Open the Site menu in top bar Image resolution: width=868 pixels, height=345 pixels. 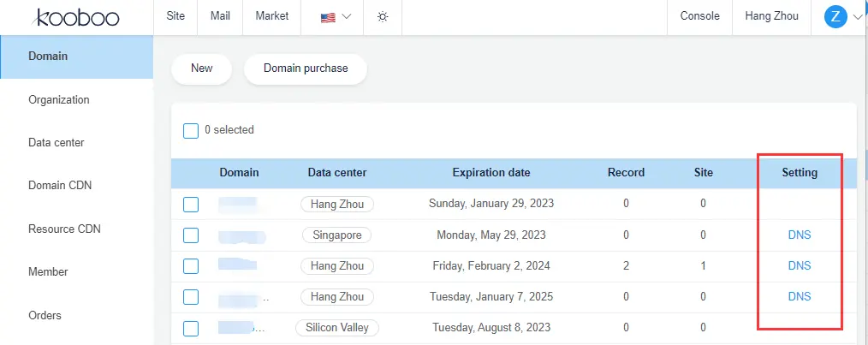175,16
